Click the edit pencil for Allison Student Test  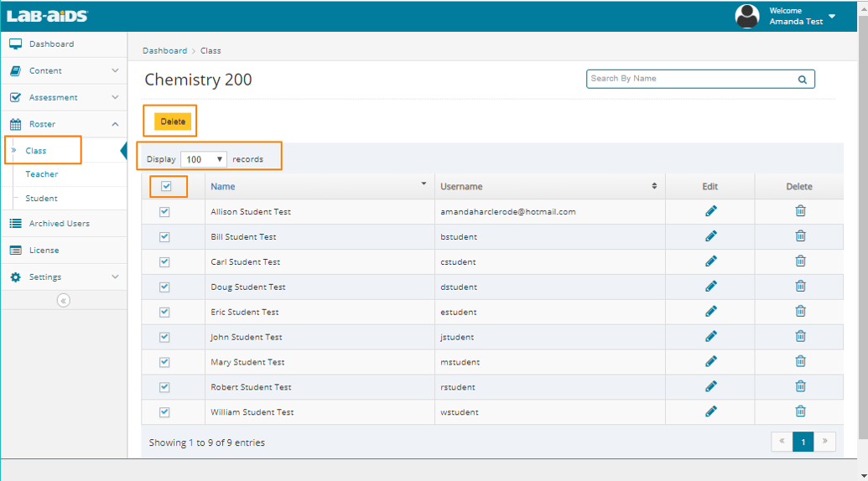point(711,211)
